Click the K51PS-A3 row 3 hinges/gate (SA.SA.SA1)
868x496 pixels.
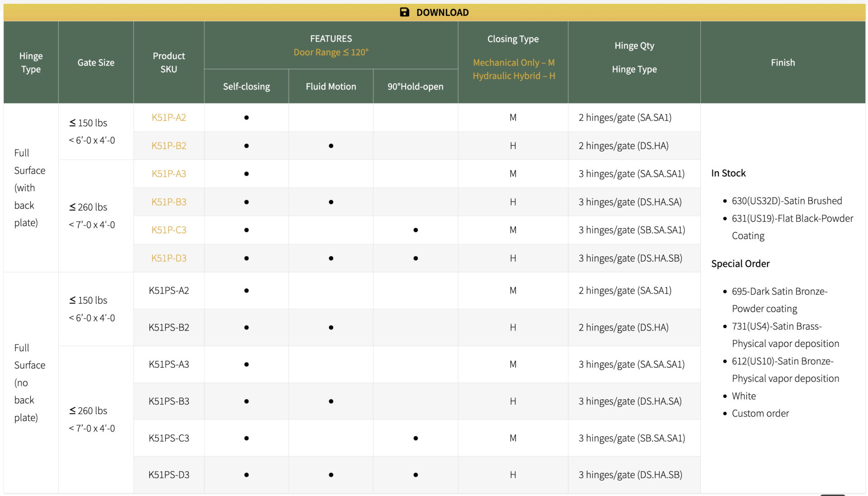coord(632,364)
